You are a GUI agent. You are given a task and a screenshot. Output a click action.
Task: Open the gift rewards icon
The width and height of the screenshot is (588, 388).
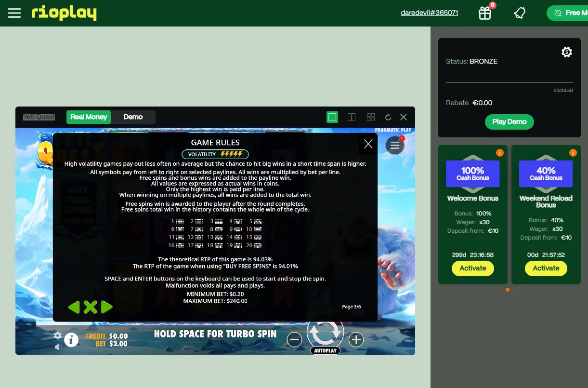tap(485, 13)
